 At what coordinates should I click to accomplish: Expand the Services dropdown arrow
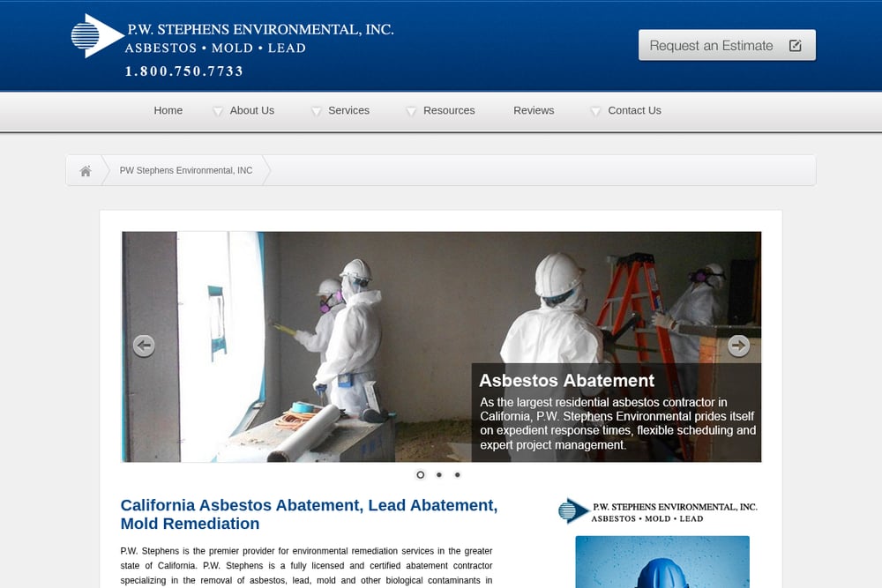[x=316, y=111]
